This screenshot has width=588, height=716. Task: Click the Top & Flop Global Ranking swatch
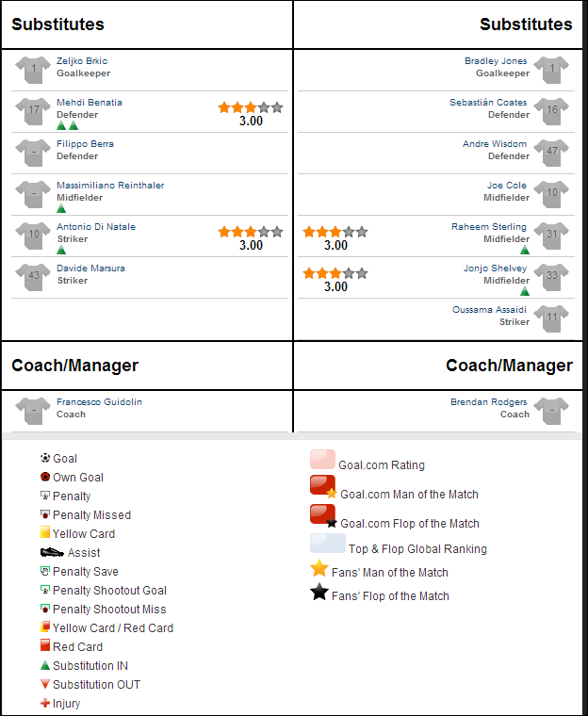click(328, 543)
